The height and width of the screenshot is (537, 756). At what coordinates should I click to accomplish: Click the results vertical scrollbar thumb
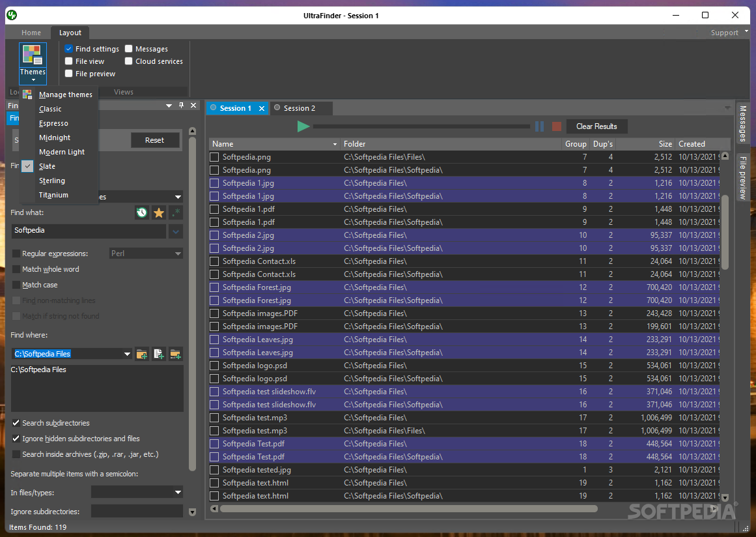tap(725, 231)
